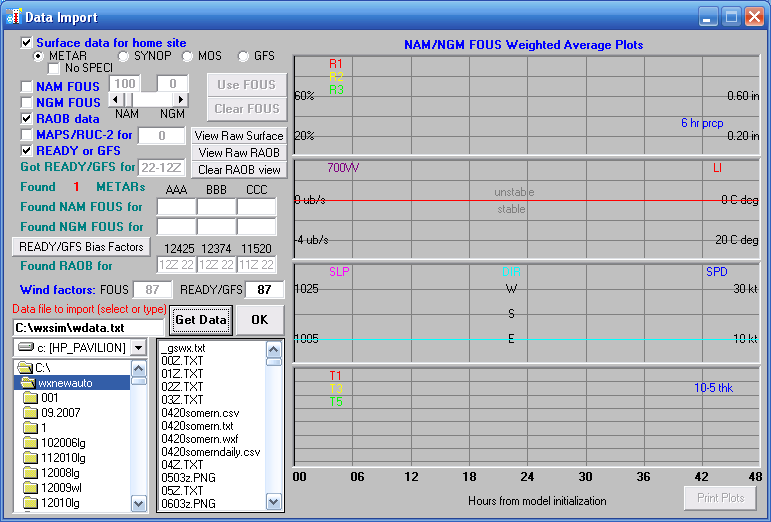
Task: Select the METAR radio button
Action: (38, 56)
